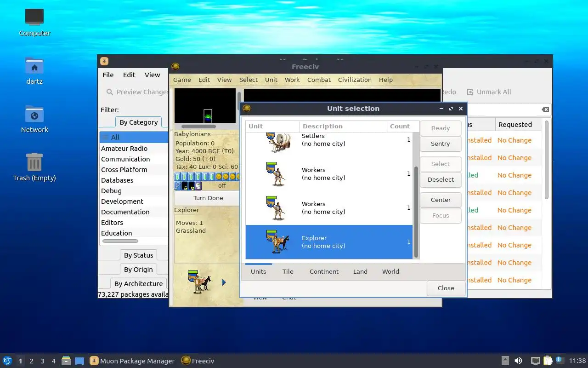Open the Combat menu in Freeciv
Image resolution: width=588 pixels, height=368 pixels.
pos(319,80)
